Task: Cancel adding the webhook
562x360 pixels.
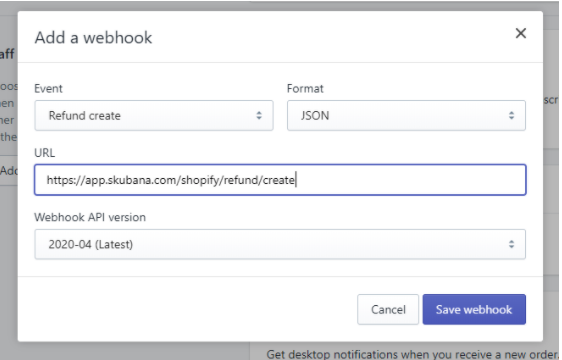Action: [388, 309]
